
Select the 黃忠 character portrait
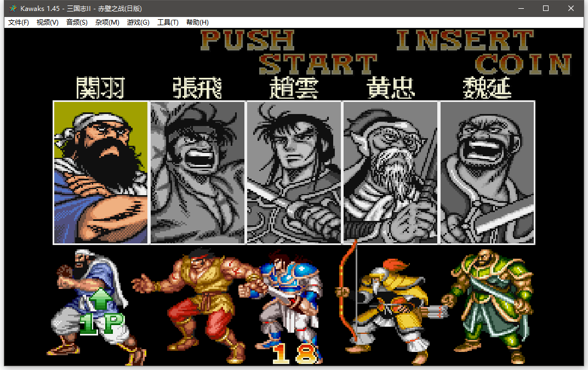[x=390, y=172]
